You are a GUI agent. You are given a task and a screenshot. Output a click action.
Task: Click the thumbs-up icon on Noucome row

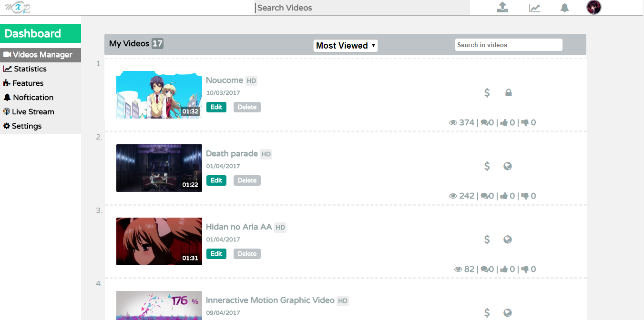click(x=504, y=123)
